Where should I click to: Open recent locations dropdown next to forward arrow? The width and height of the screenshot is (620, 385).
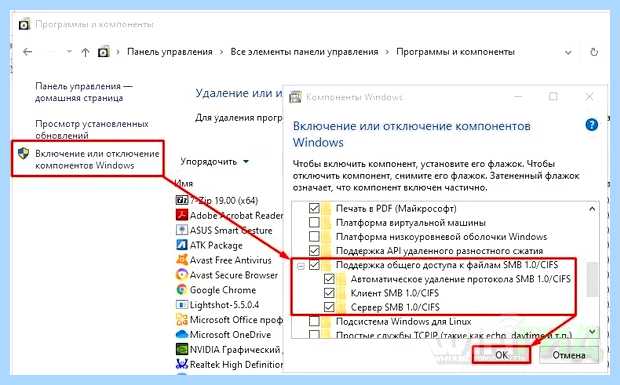[x=69, y=51]
